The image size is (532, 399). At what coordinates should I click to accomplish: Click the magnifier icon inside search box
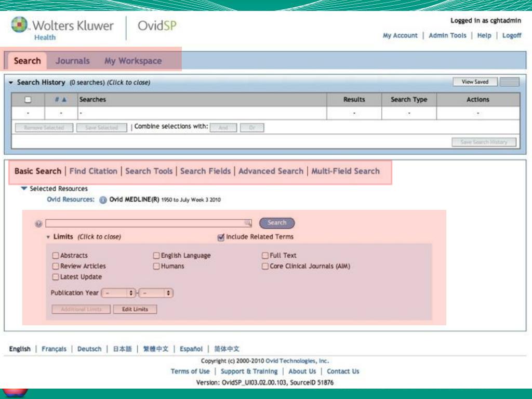click(248, 223)
